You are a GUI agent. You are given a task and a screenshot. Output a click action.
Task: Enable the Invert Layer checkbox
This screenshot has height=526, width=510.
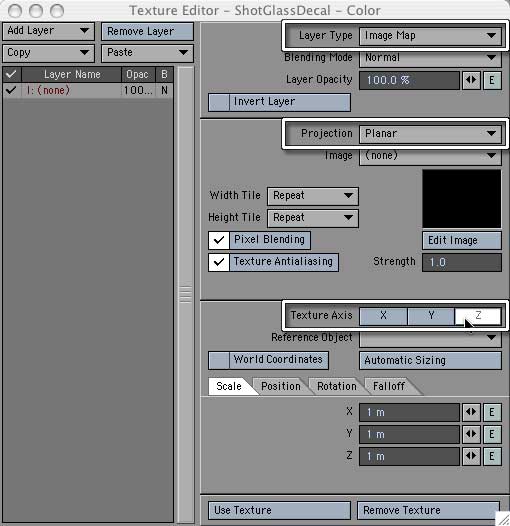pyautogui.click(x=219, y=102)
